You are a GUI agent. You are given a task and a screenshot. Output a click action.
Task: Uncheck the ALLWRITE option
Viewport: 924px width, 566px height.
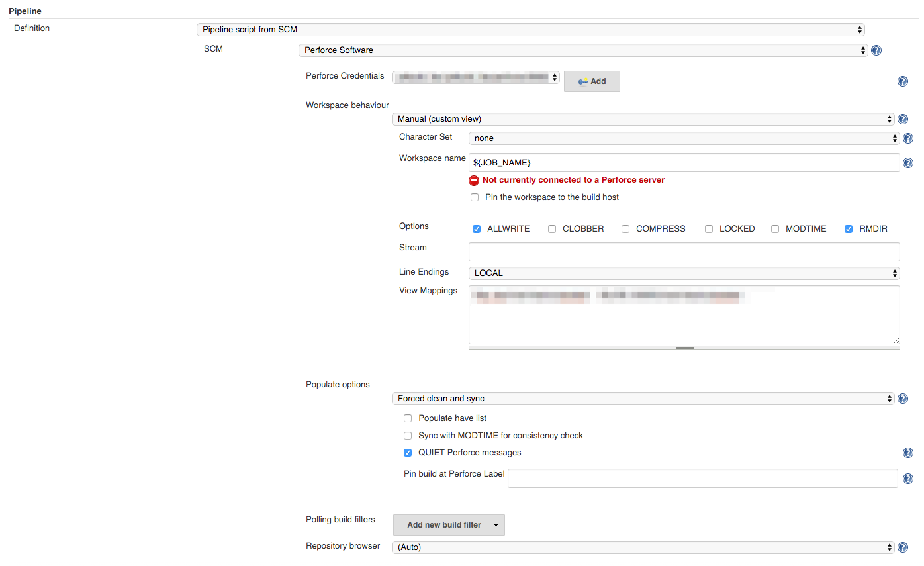click(x=477, y=229)
